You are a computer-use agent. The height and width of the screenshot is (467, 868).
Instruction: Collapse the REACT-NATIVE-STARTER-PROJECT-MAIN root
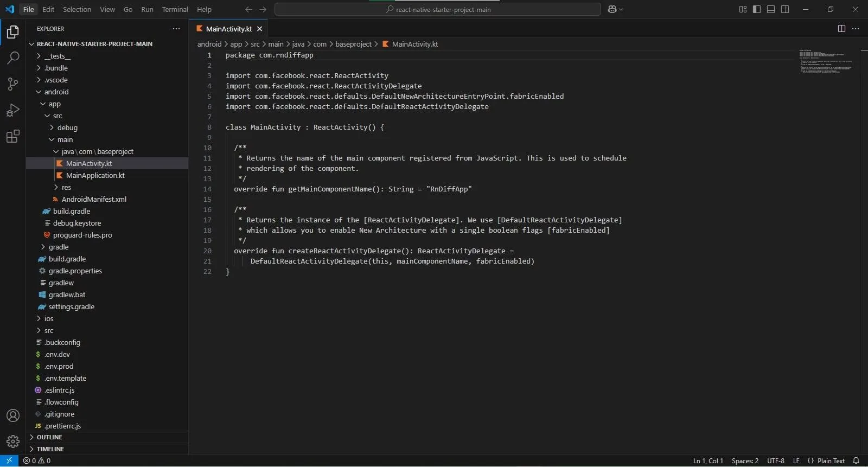coord(94,44)
